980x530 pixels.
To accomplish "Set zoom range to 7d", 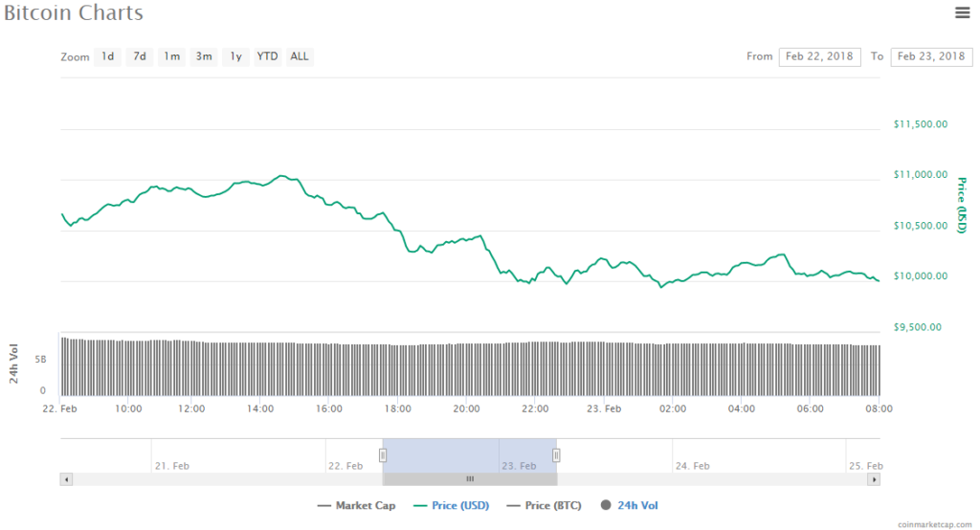I will pos(140,56).
